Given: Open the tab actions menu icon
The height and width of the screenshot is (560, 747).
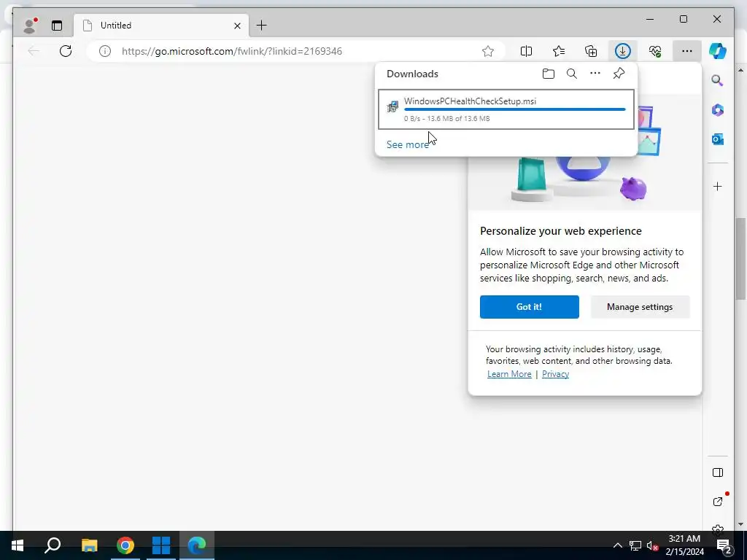Looking at the screenshot, I should tap(57, 26).
